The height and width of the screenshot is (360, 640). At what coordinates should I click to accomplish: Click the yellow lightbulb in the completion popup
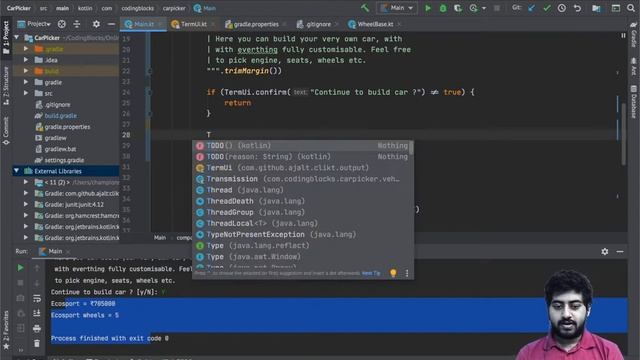393,273
